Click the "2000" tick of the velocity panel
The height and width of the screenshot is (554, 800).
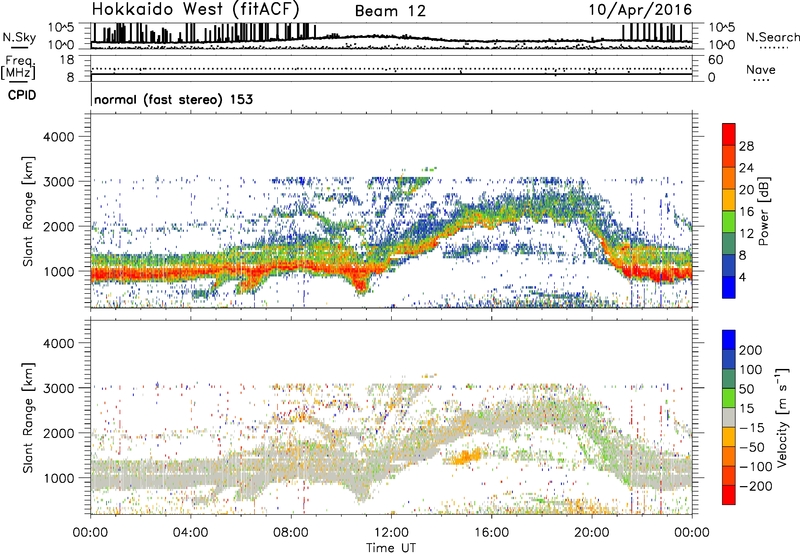(59, 433)
